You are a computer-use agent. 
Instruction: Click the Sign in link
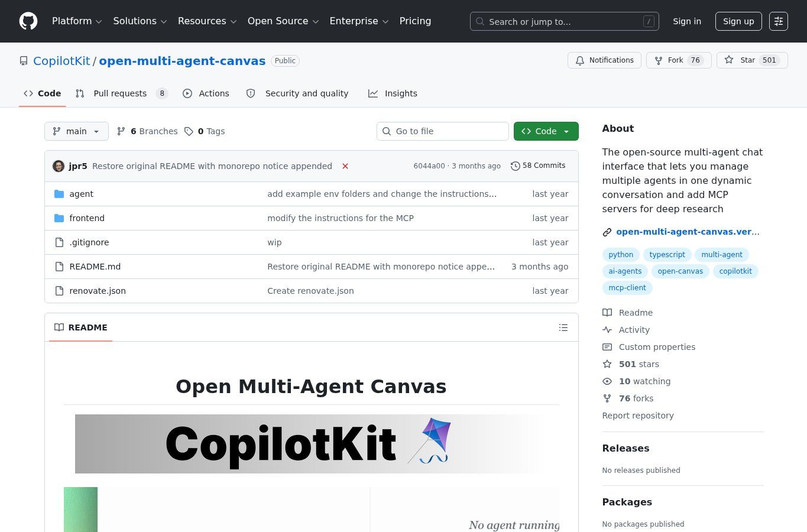click(687, 21)
